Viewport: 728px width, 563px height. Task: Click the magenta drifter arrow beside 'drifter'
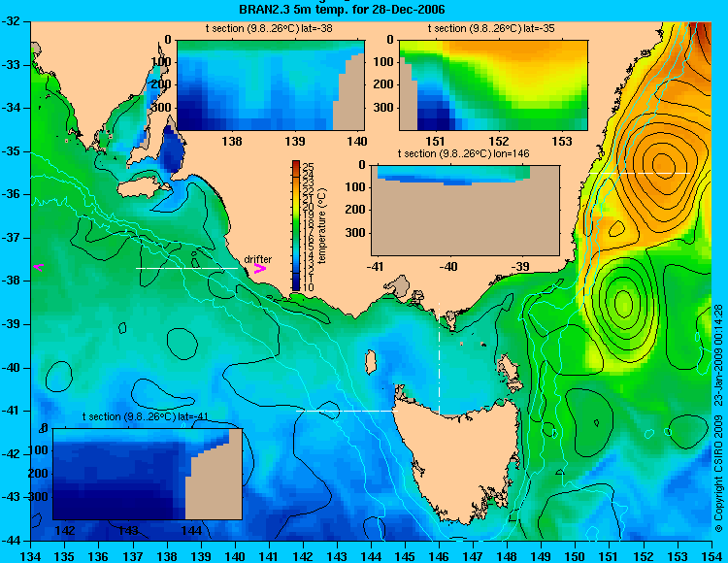tap(259, 268)
